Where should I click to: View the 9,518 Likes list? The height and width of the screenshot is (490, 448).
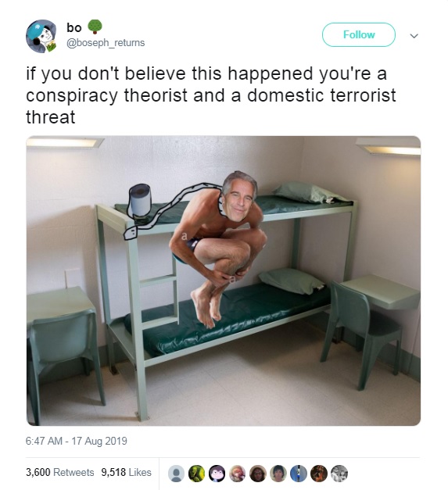tap(126, 472)
